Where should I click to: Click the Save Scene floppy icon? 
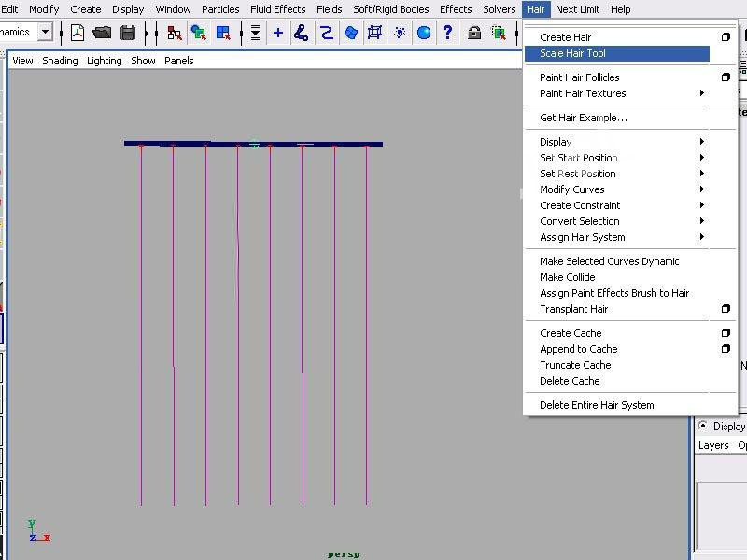pos(127,33)
